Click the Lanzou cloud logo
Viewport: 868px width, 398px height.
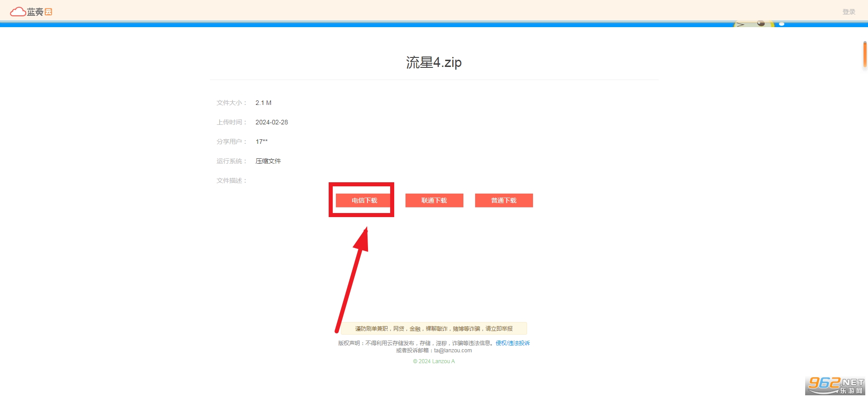[31, 12]
